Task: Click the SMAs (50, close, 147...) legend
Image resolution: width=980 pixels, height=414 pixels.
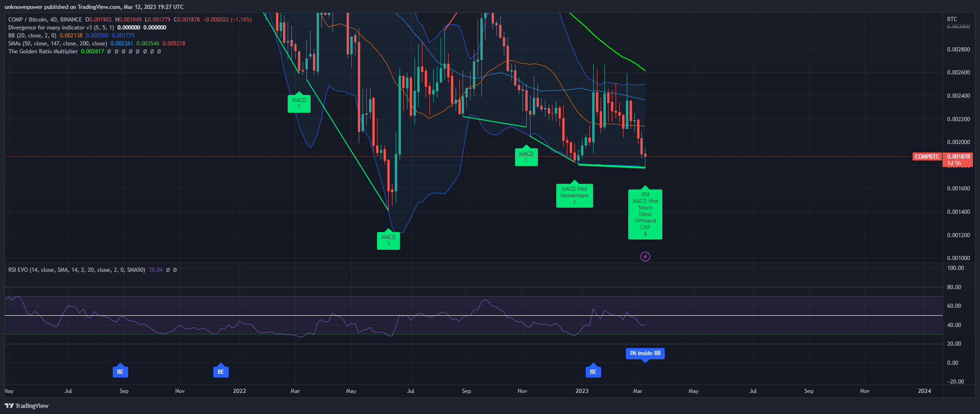Action: [x=58, y=44]
